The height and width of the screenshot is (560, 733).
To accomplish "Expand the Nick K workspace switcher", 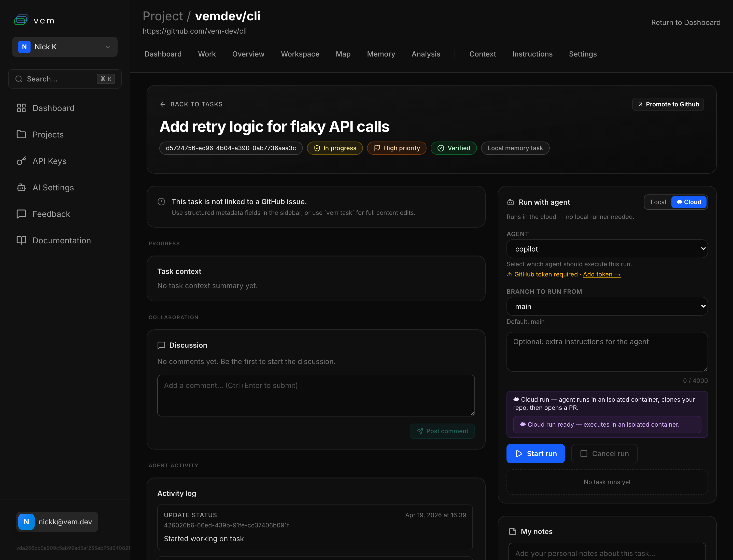I will coord(65,47).
